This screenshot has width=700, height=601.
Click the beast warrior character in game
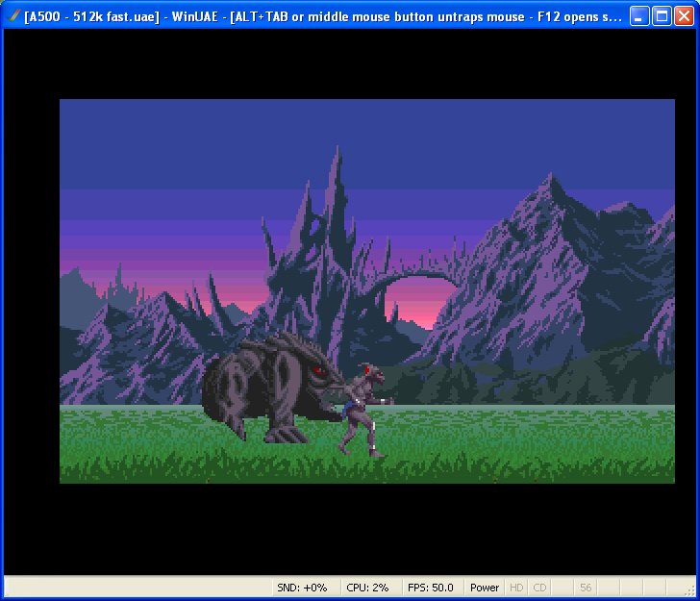tap(365, 410)
